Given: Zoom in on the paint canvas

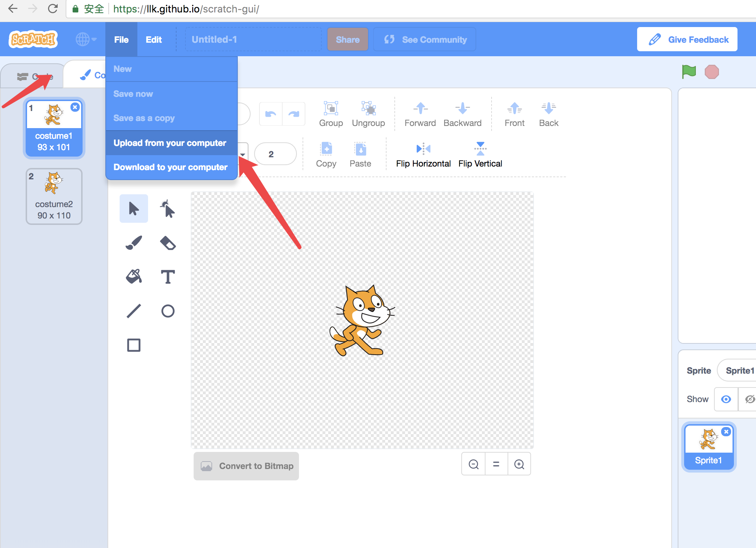Looking at the screenshot, I should [x=519, y=464].
